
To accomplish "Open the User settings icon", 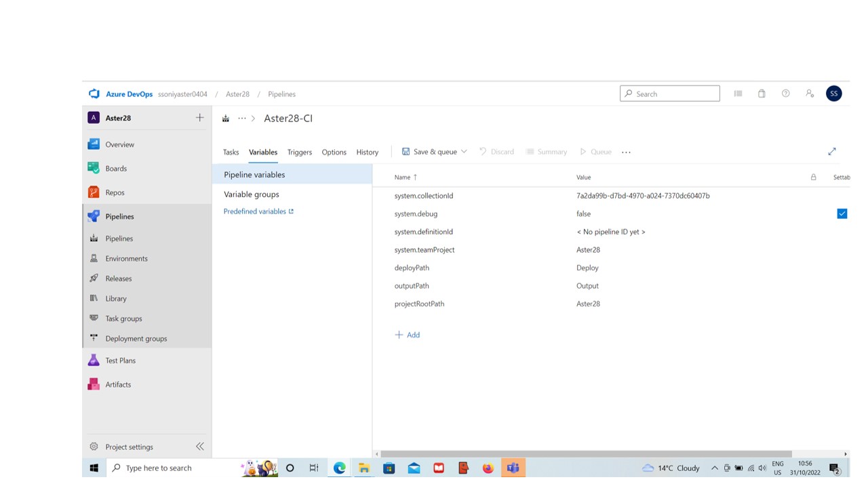I will 810,94.
